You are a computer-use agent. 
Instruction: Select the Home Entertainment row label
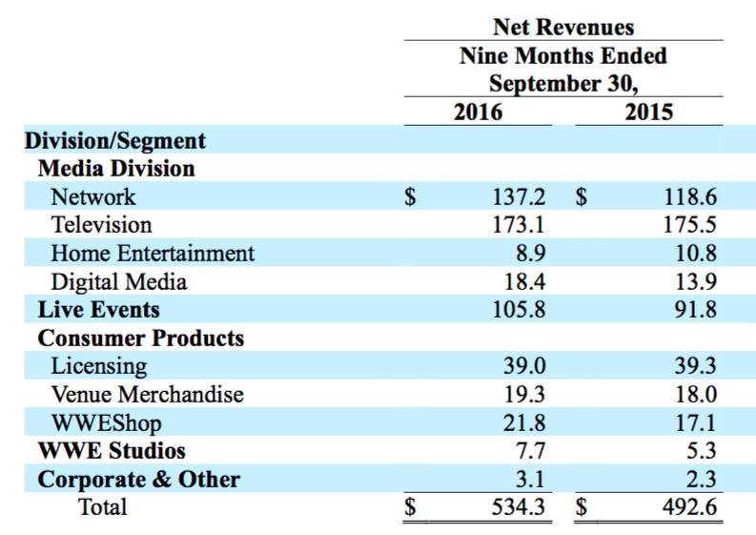(153, 254)
